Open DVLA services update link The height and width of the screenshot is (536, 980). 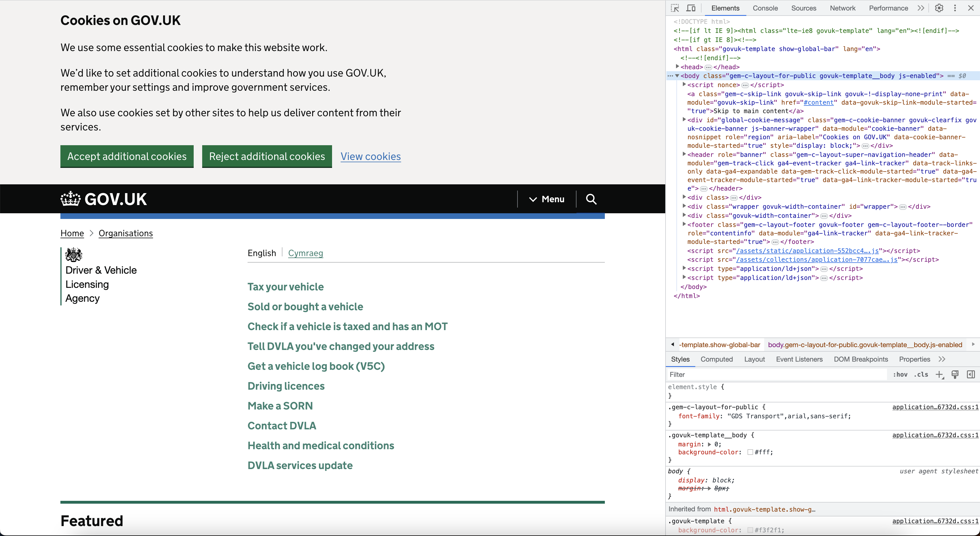(x=300, y=465)
